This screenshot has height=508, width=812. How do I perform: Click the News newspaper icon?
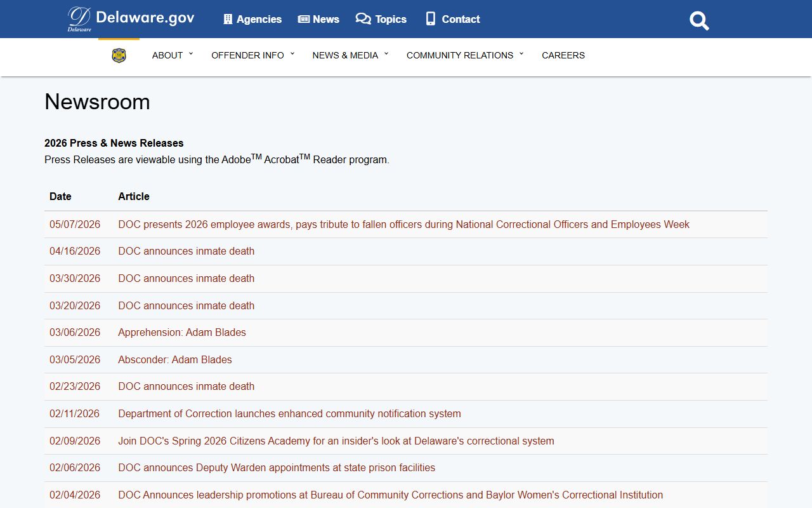click(x=304, y=19)
